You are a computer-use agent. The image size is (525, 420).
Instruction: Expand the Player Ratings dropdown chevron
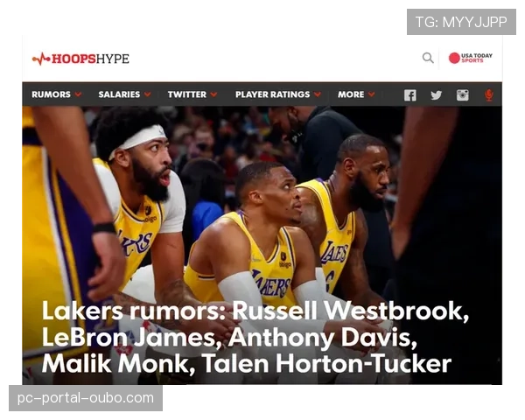(x=318, y=94)
